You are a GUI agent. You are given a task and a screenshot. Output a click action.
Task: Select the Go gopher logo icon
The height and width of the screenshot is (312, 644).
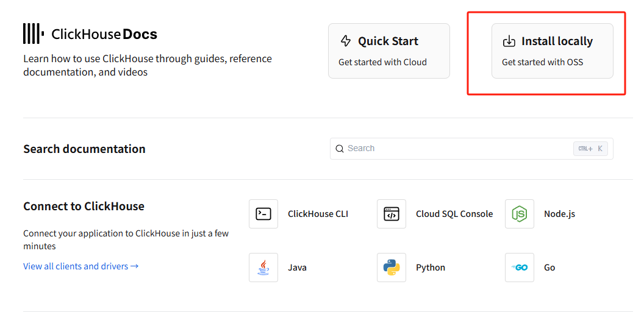pyautogui.click(x=520, y=268)
